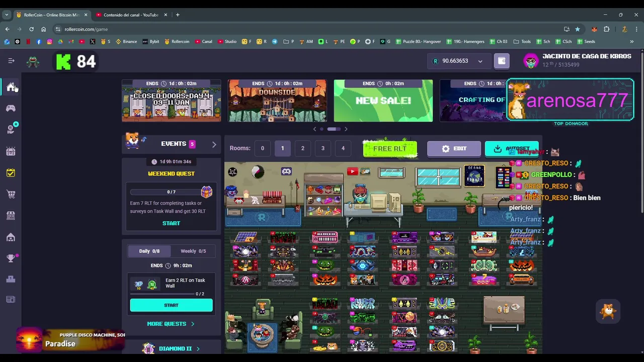The image size is (644, 362).
Task: Click the Paradise song album art
Action: pyautogui.click(x=30, y=339)
